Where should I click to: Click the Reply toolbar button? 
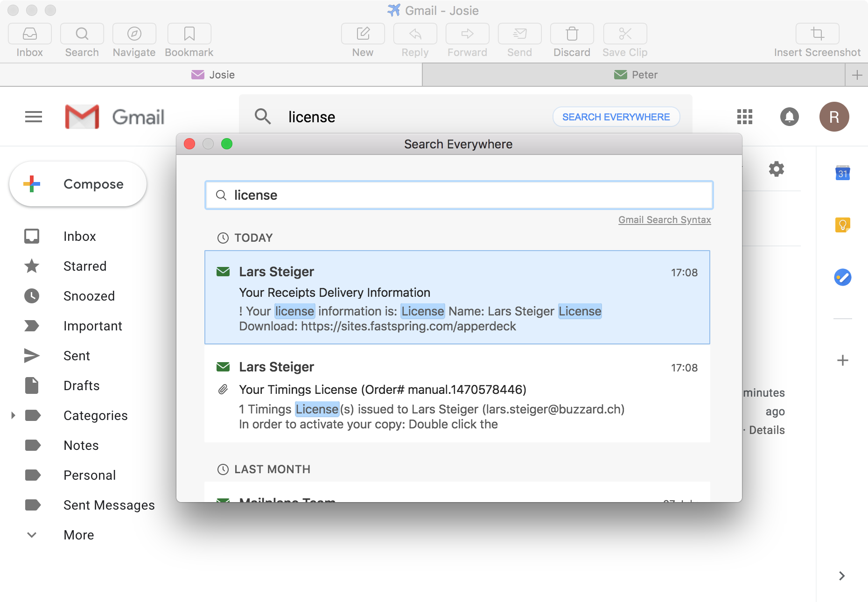point(415,34)
